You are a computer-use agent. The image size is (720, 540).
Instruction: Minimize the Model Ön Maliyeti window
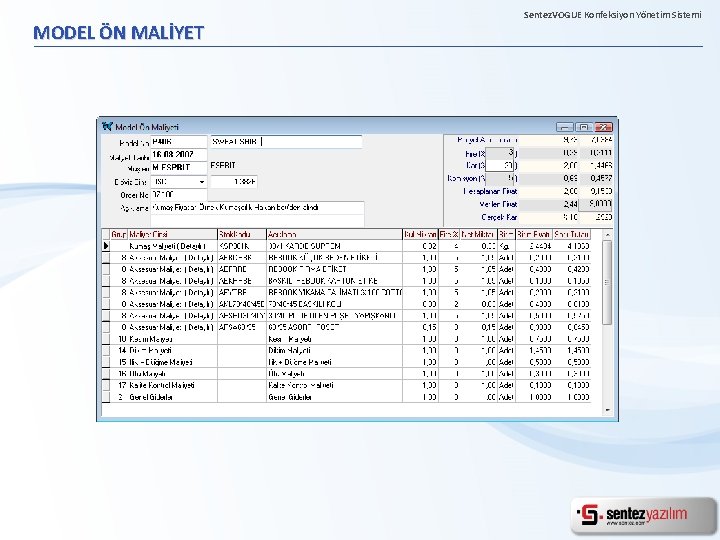(564, 127)
